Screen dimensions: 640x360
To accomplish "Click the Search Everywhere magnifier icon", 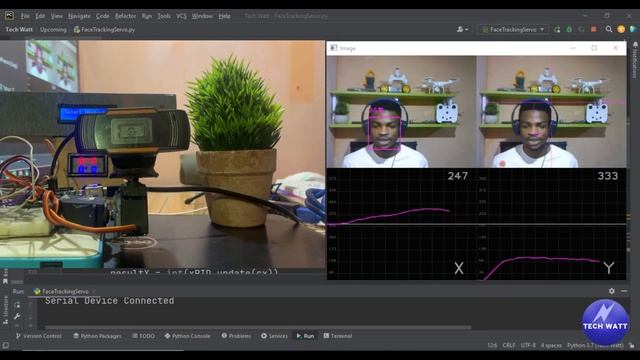I will pos(609,29).
